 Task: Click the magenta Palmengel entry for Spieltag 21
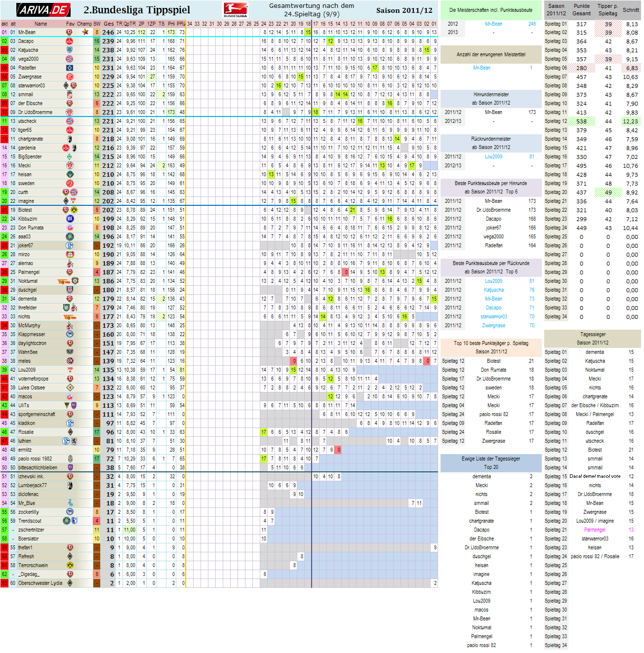[595, 530]
